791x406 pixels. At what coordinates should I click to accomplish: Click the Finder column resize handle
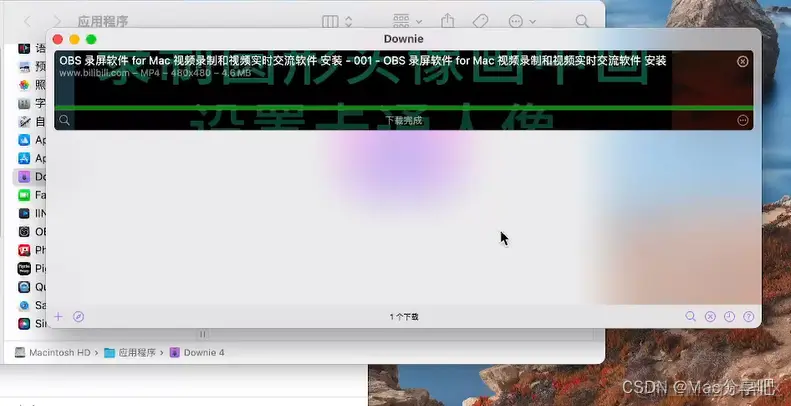pyautogui.click(x=203, y=334)
